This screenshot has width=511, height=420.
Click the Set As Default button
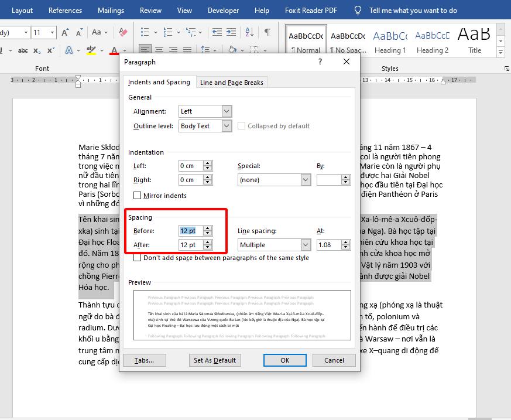215,360
